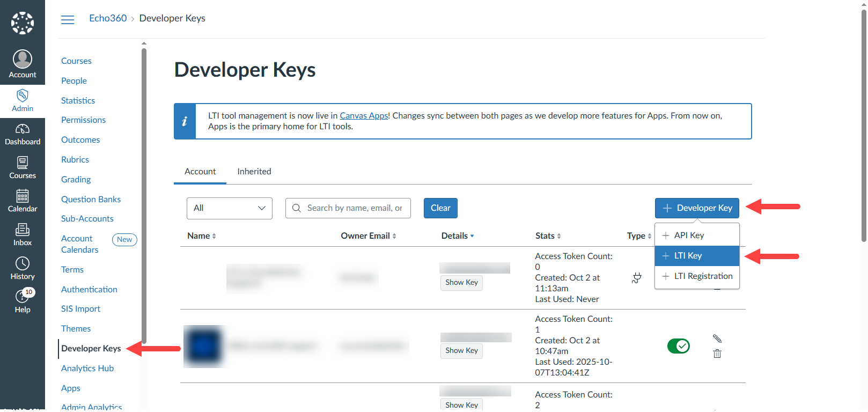Click the + Developer Key button
The height and width of the screenshot is (412, 868).
(697, 208)
